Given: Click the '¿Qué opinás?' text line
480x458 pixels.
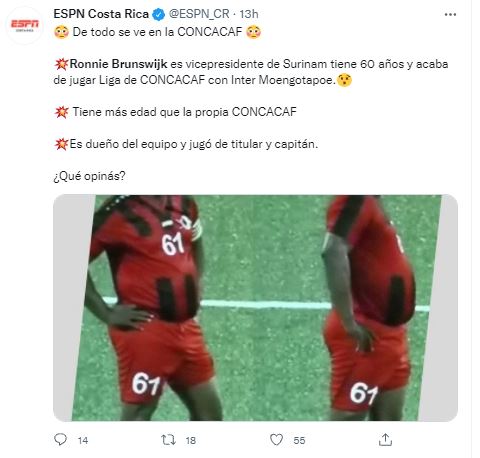Looking at the screenshot, I should [x=89, y=176].
